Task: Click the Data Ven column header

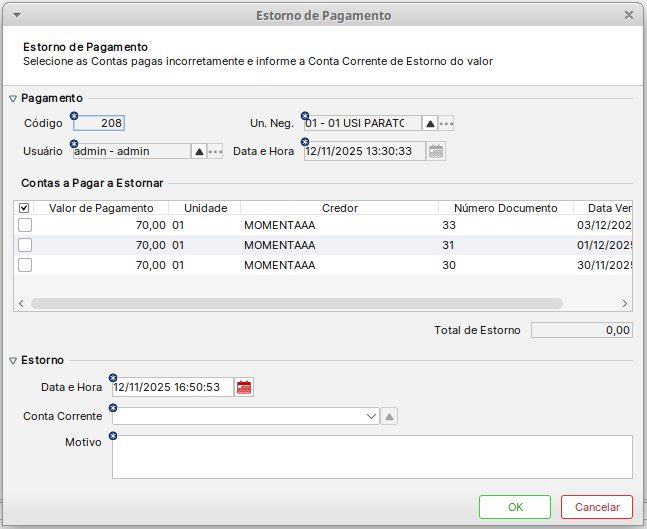Action: pyautogui.click(x=603, y=208)
